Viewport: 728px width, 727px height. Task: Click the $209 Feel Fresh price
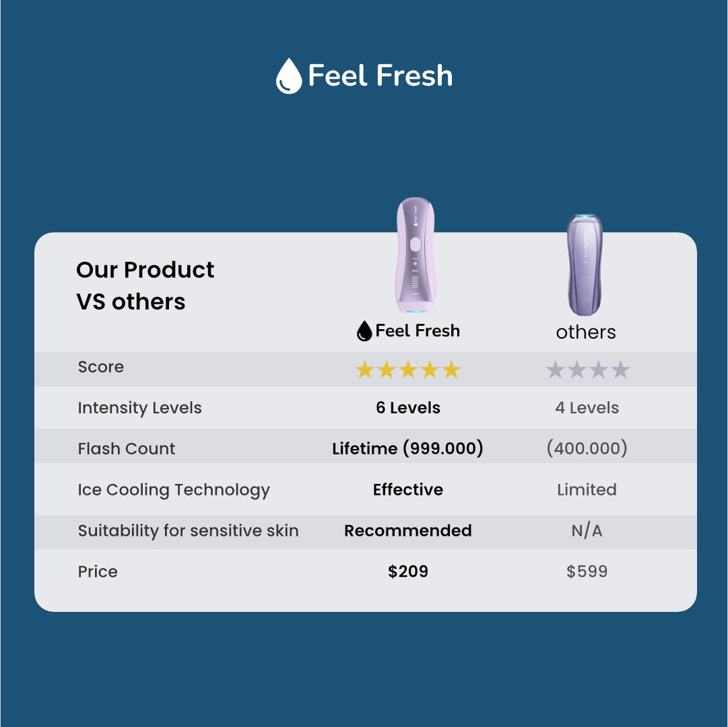(x=408, y=572)
